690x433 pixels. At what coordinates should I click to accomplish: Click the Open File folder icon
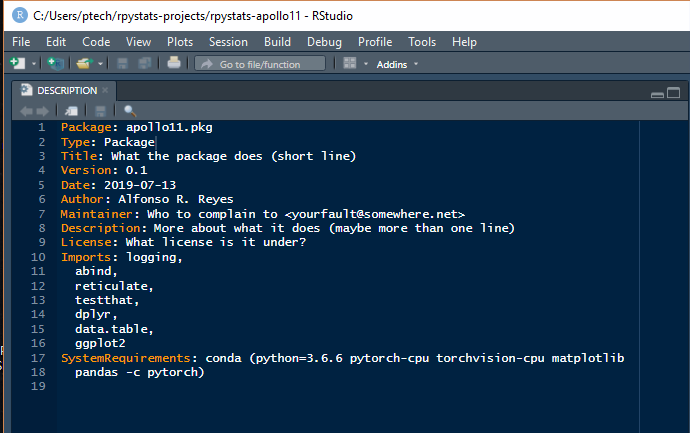pos(83,63)
